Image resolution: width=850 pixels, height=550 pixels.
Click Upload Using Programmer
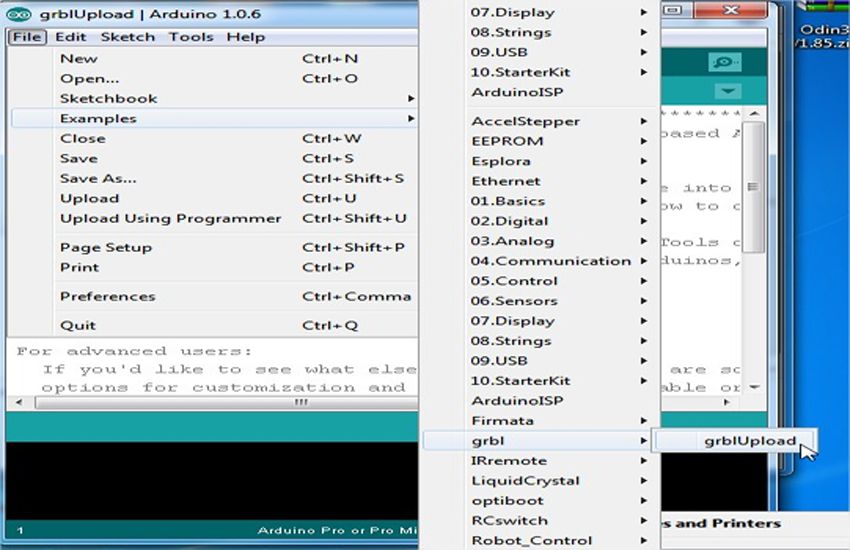point(170,218)
